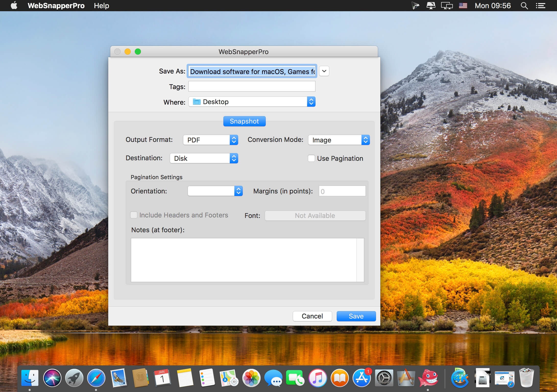
Task: Click the Cancel button
Action: pyautogui.click(x=312, y=316)
